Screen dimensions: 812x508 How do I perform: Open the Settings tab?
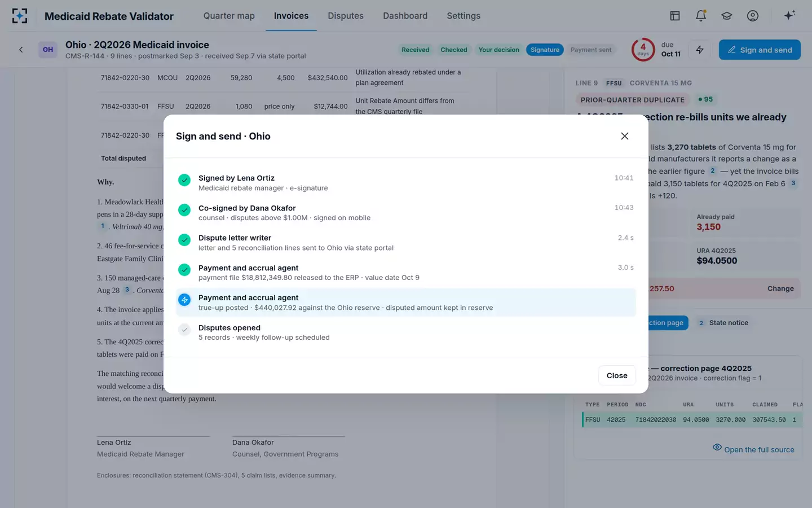click(464, 16)
